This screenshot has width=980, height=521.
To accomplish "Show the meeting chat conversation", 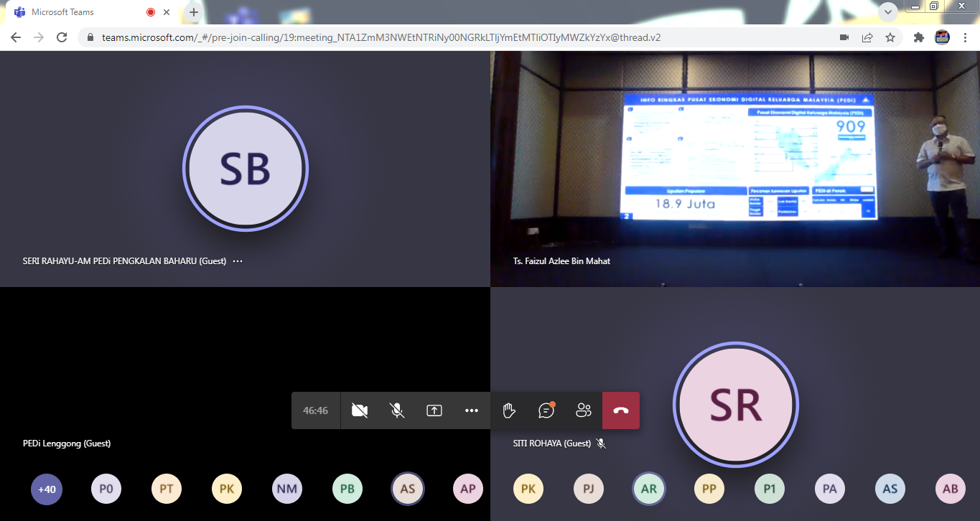I will [546, 410].
